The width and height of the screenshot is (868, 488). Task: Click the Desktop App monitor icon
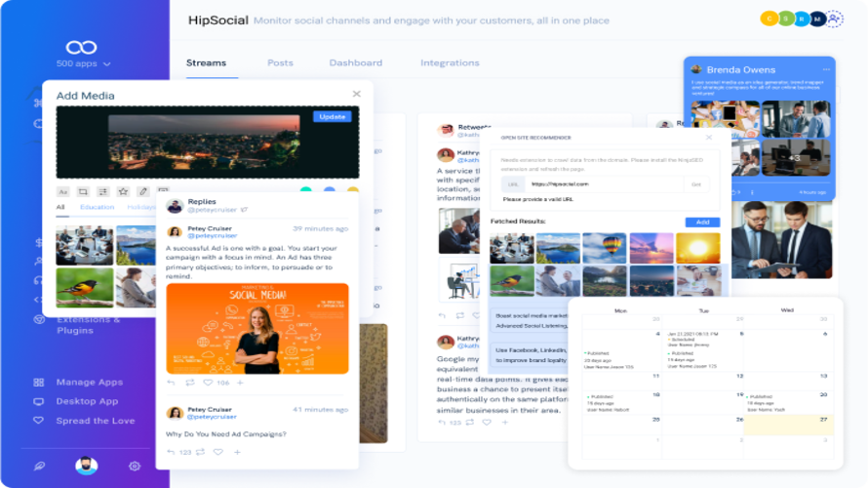click(x=38, y=401)
